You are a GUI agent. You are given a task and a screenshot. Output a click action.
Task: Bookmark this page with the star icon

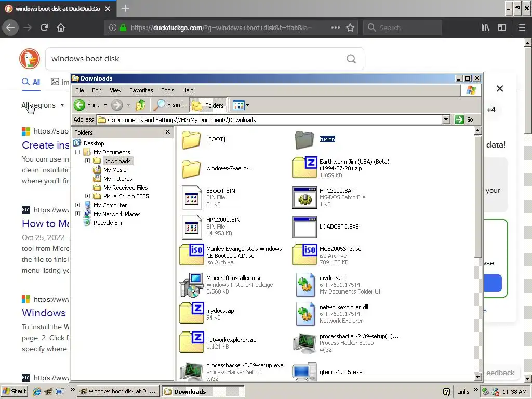click(x=350, y=28)
